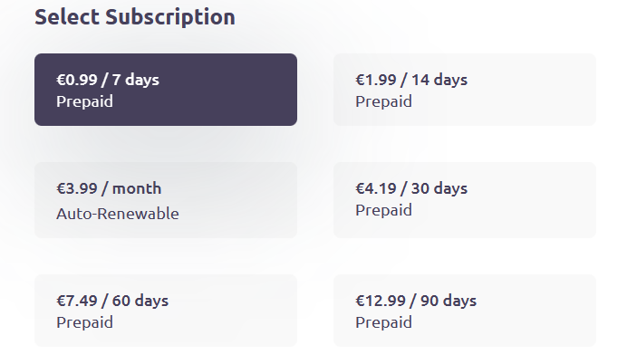The width and height of the screenshot is (637, 364).
Task: Choose the €7.49 / 60 days subscription
Action: (x=166, y=311)
